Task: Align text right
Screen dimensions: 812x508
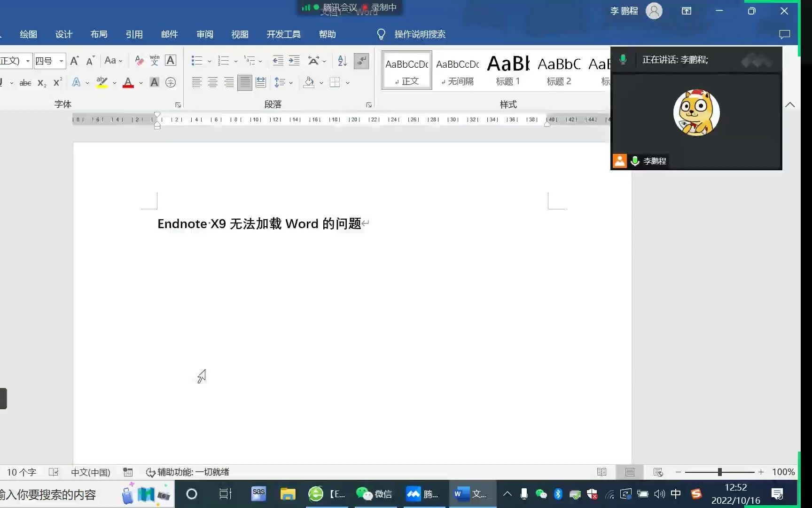Action: coord(229,83)
